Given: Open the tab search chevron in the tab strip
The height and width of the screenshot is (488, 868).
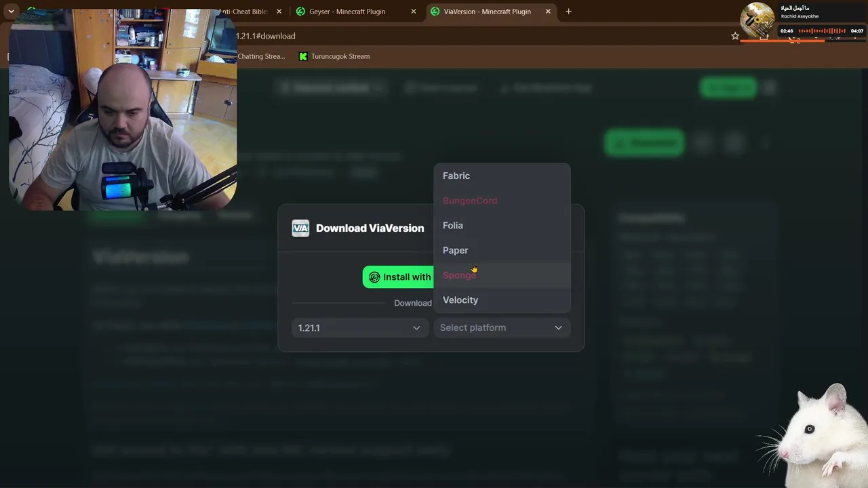Looking at the screenshot, I should click(11, 12).
